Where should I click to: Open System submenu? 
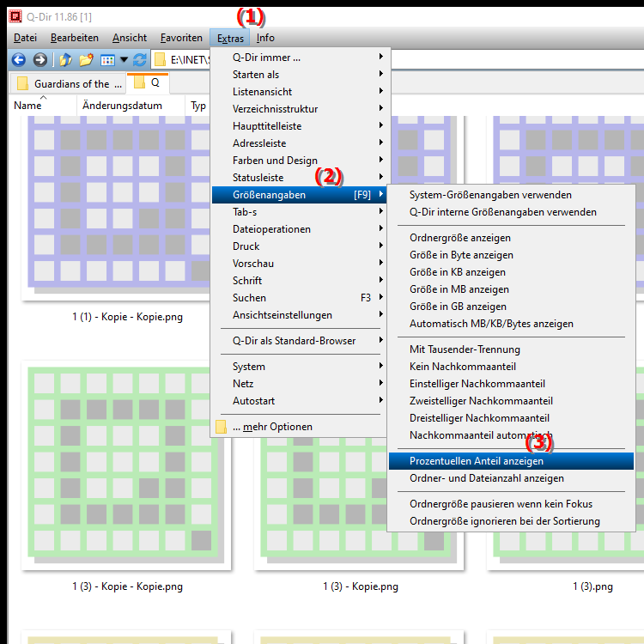(299, 367)
